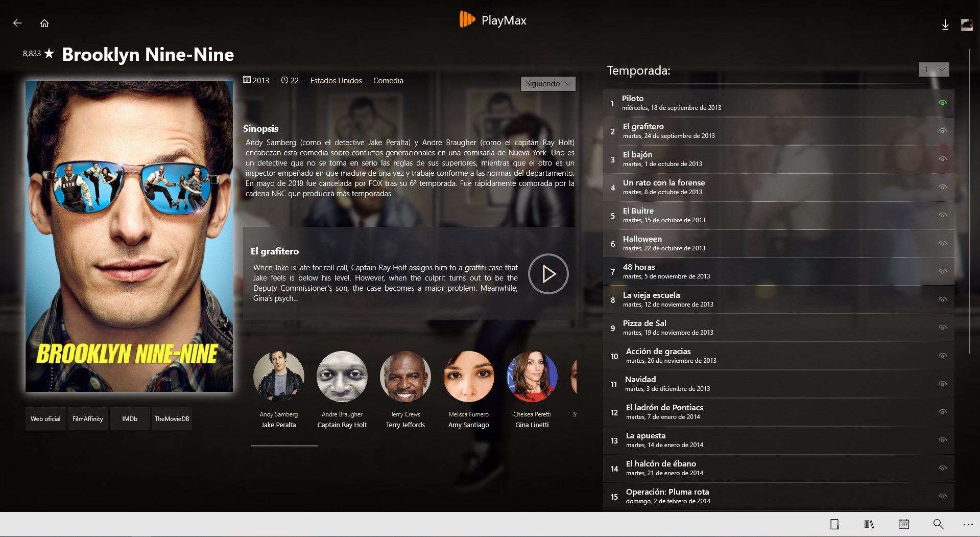The width and height of the screenshot is (980, 537).
Task: Select episode 4 Un rato con la forense
Action: pyautogui.click(x=779, y=188)
